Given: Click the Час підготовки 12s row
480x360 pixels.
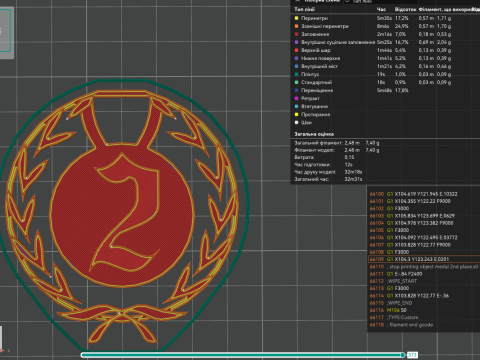Looking at the screenshot, I should [323, 165].
